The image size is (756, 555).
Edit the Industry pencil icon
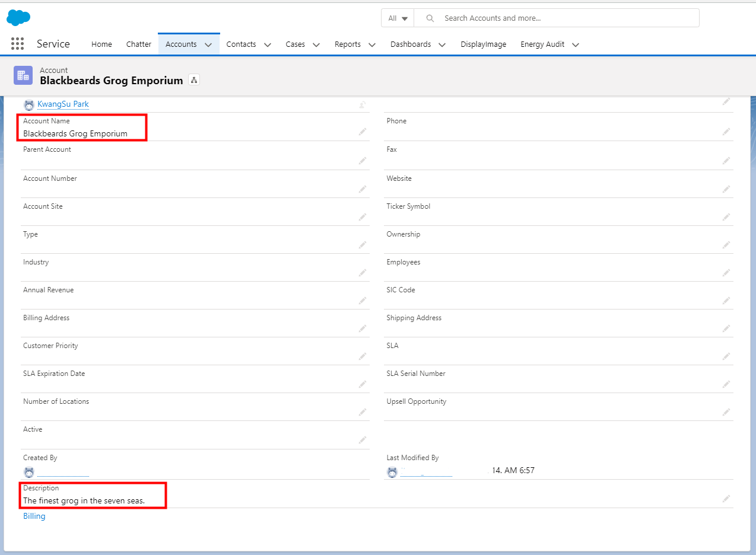point(362,273)
